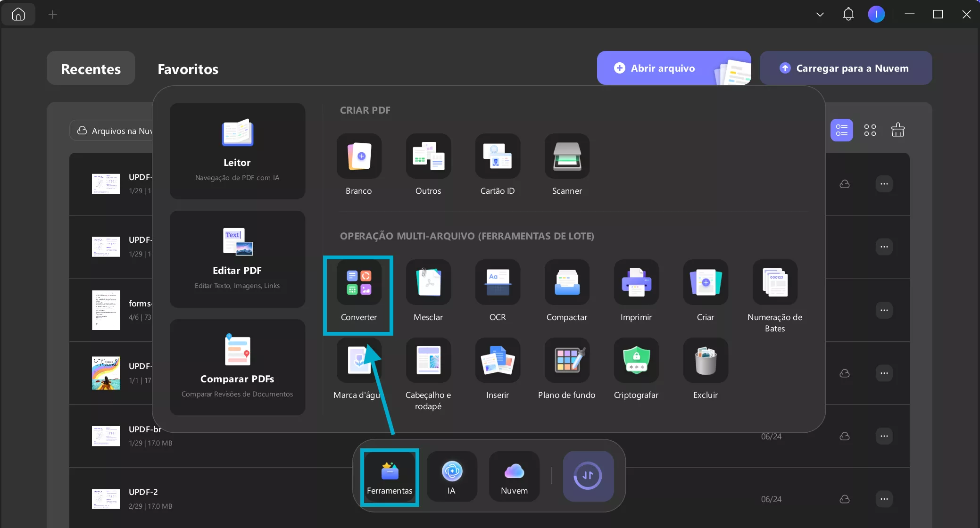The image size is (980, 528).
Task: Switch to list view layout
Action: click(841, 130)
